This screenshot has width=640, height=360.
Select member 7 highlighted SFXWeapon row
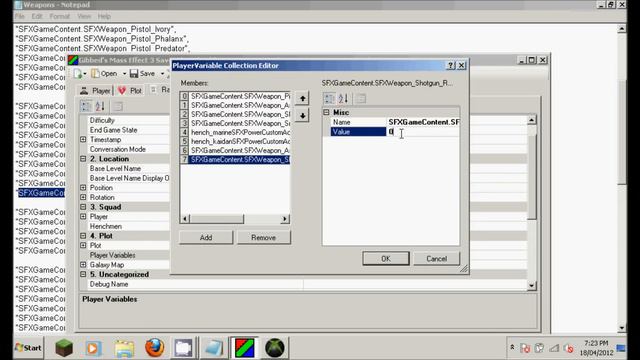pyautogui.click(x=235, y=160)
